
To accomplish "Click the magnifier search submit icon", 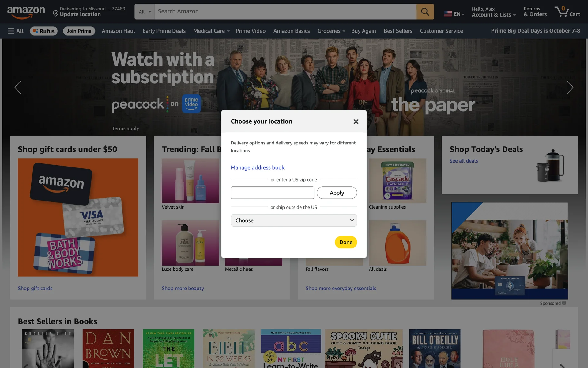I will pyautogui.click(x=425, y=12).
